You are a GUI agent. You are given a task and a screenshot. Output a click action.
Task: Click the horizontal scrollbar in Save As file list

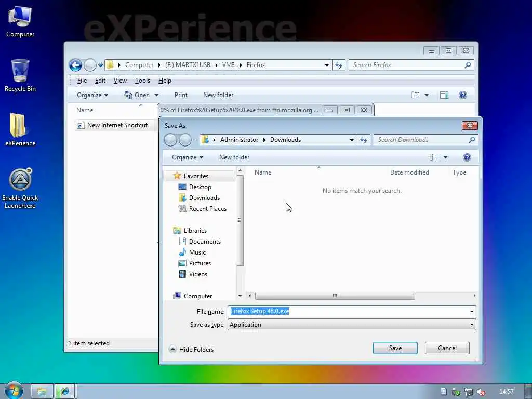coord(335,296)
